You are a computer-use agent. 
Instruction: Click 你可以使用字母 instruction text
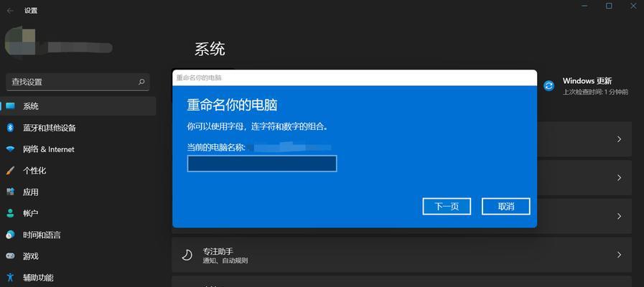click(258, 127)
